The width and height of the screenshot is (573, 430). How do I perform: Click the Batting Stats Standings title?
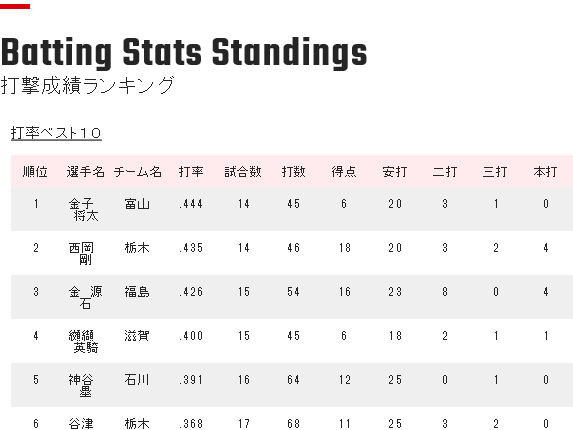(184, 53)
